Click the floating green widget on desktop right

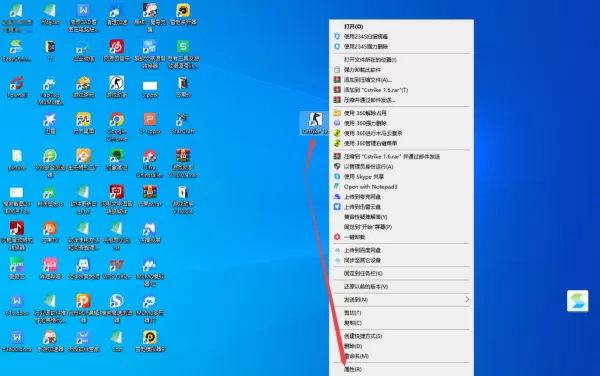tap(577, 301)
